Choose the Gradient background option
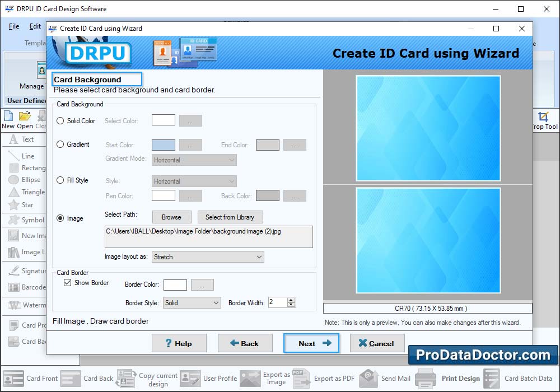This screenshot has height=392, width=560. (x=60, y=144)
